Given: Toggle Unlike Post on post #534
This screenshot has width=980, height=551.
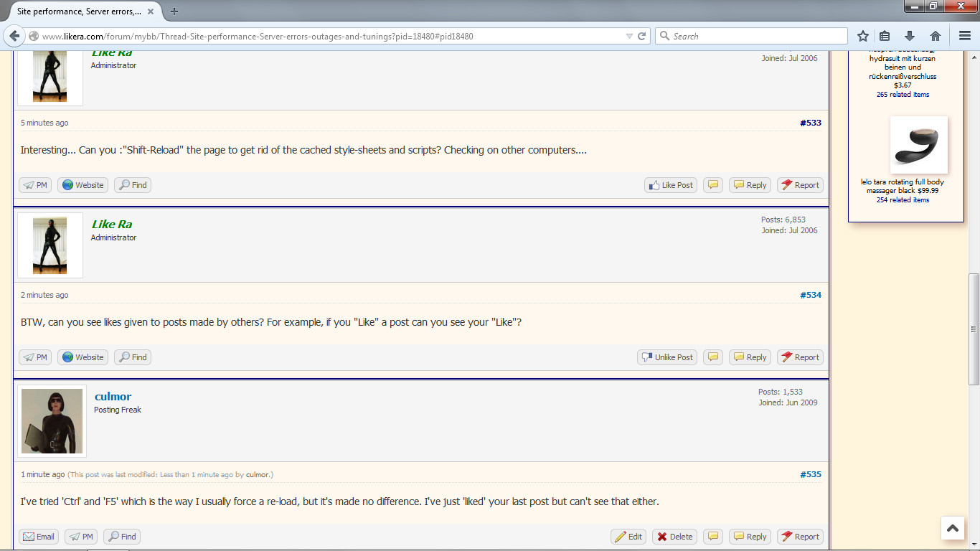Looking at the screenshot, I should pyautogui.click(x=666, y=357).
